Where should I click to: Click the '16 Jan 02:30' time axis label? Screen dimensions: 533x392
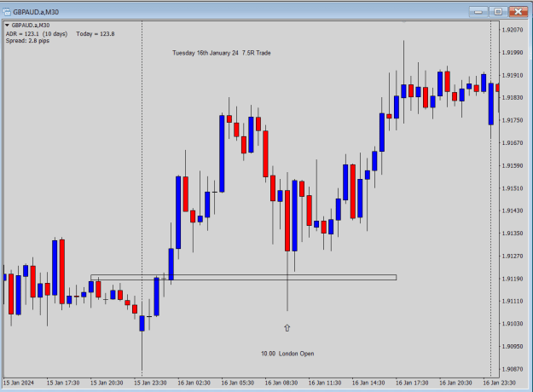tap(194, 383)
